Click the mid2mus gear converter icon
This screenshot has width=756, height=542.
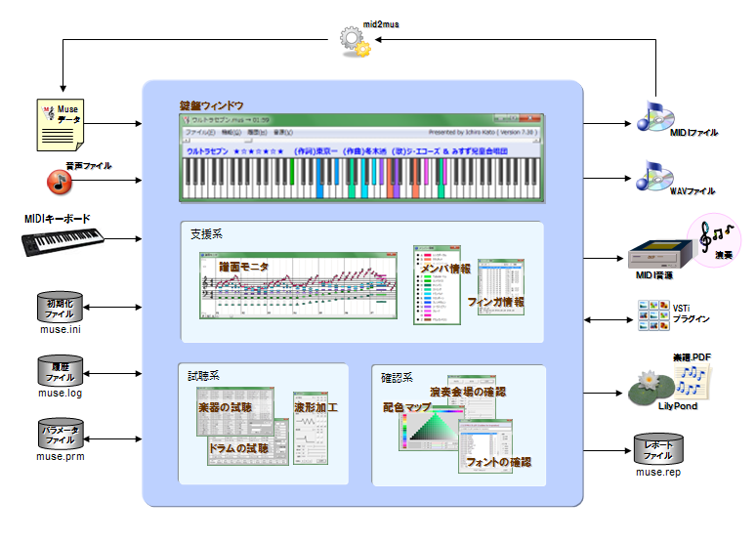click(x=354, y=41)
